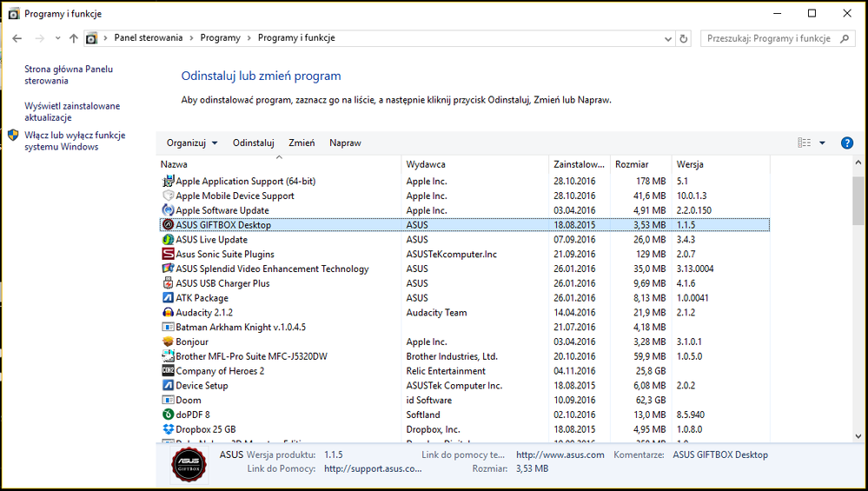
Task: Open Włącz lub wyłącz funkcje systemu Windows
Action: point(75,141)
